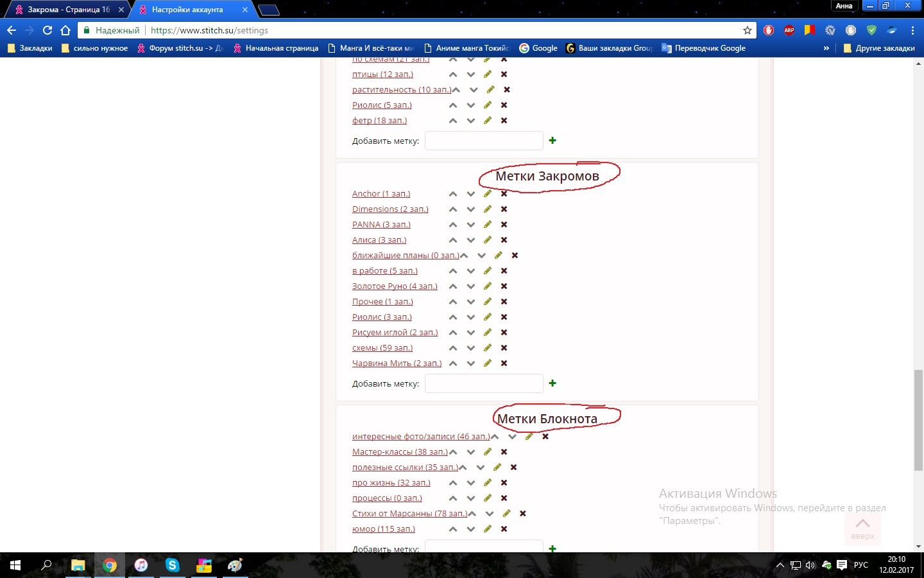Click the вверх scroll-to-top button
924x578 pixels.
862,528
